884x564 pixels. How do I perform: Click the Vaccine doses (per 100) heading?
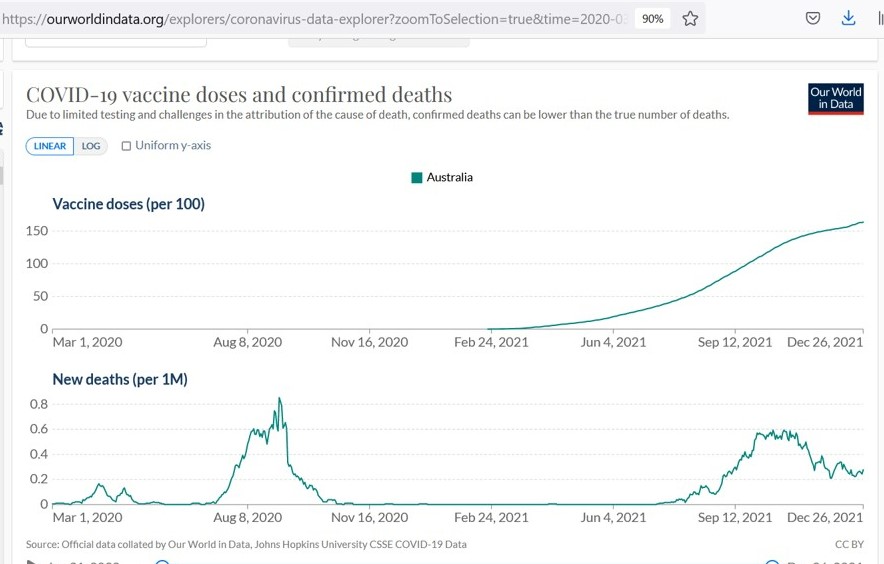pyautogui.click(x=128, y=204)
